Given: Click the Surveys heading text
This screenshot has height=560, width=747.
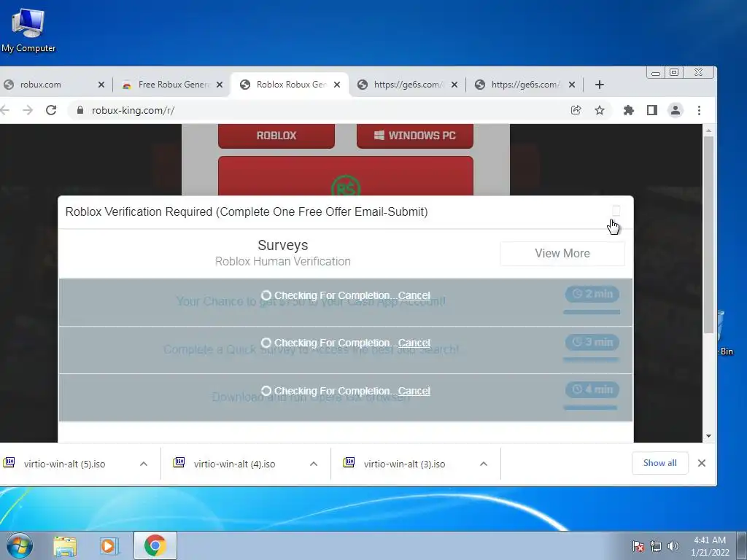Looking at the screenshot, I should (283, 245).
